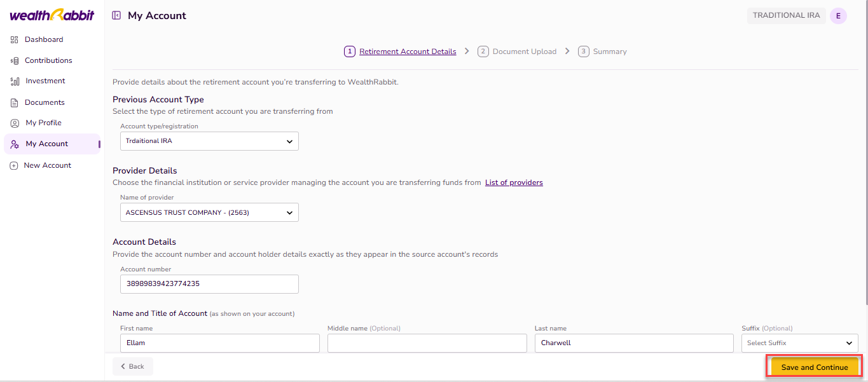Image resolution: width=868 pixels, height=382 pixels.
Task: Click the Contributions money icon
Action: pyautogui.click(x=14, y=60)
